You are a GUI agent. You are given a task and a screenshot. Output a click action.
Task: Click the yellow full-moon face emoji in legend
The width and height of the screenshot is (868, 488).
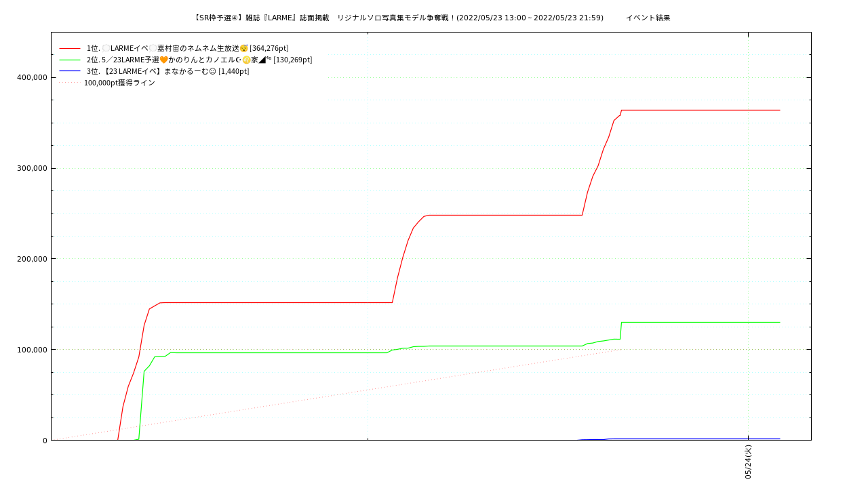point(247,60)
